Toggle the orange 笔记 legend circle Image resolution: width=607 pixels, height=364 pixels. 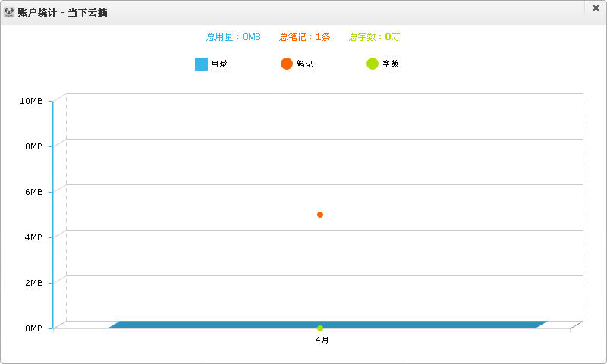287,64
